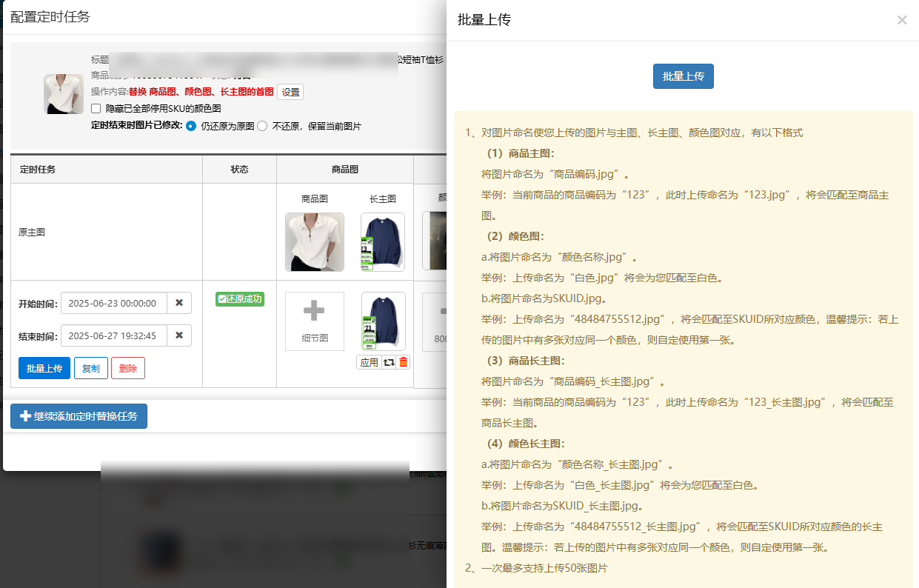Image resolution: width=919 pixels, height=588 pixels.
Task: Click the blue 批量上传 button in right panel
Action: click(x=683, y=76)
